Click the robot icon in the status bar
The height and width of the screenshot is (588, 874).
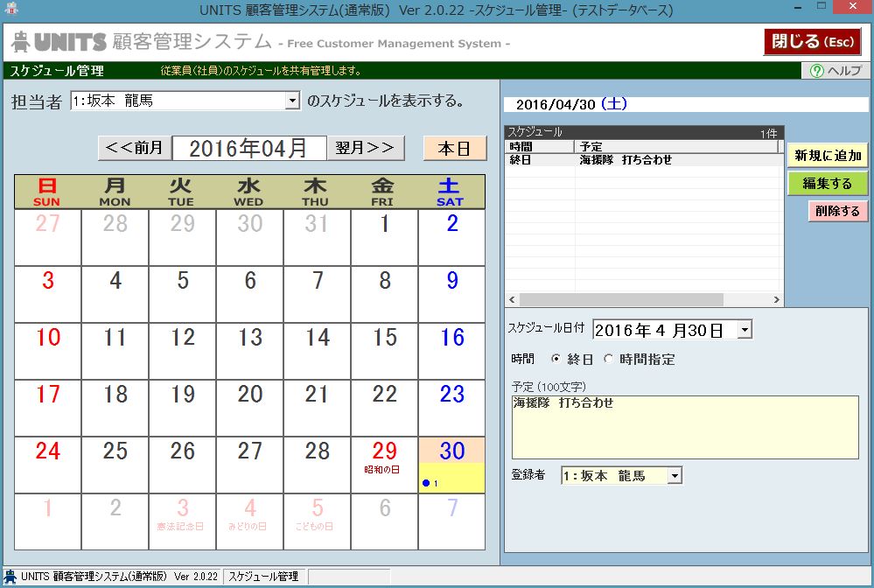[10, 577]
